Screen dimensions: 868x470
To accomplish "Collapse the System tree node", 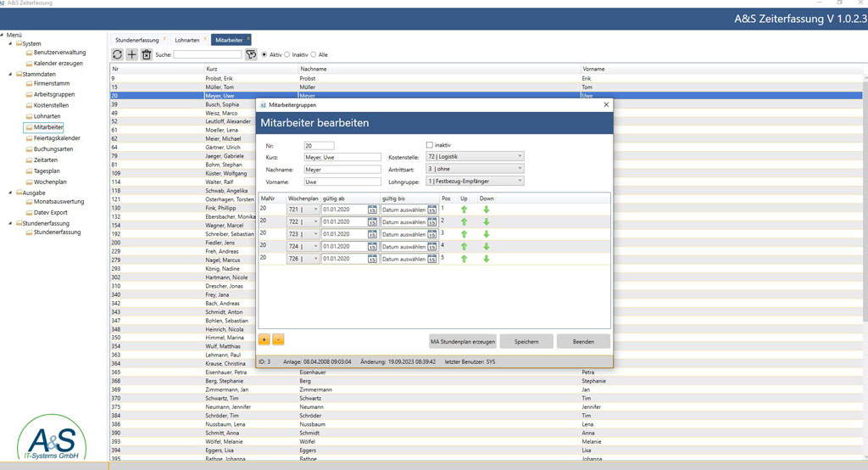I will click(10, 43).
